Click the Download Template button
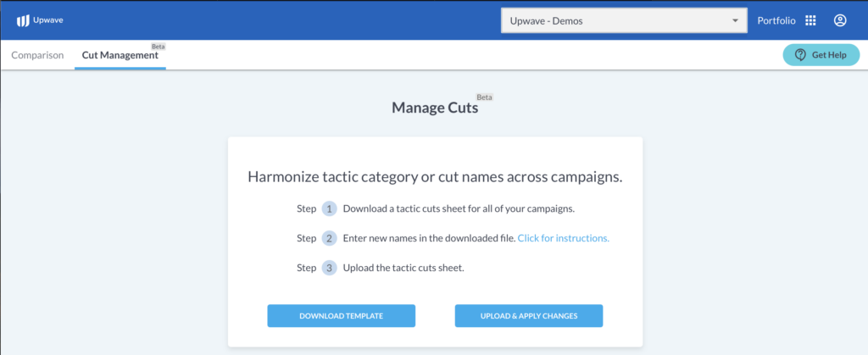Image resolution: width=868 pixels, height=355 pixels. pyautogui.click(x=341, y=316)
